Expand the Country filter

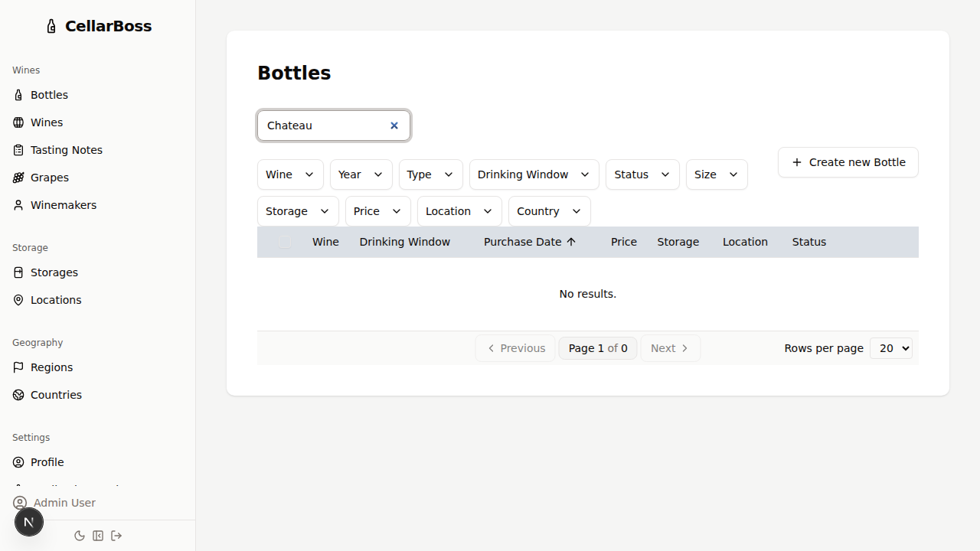pyautogui.click(x=548, y=211)
